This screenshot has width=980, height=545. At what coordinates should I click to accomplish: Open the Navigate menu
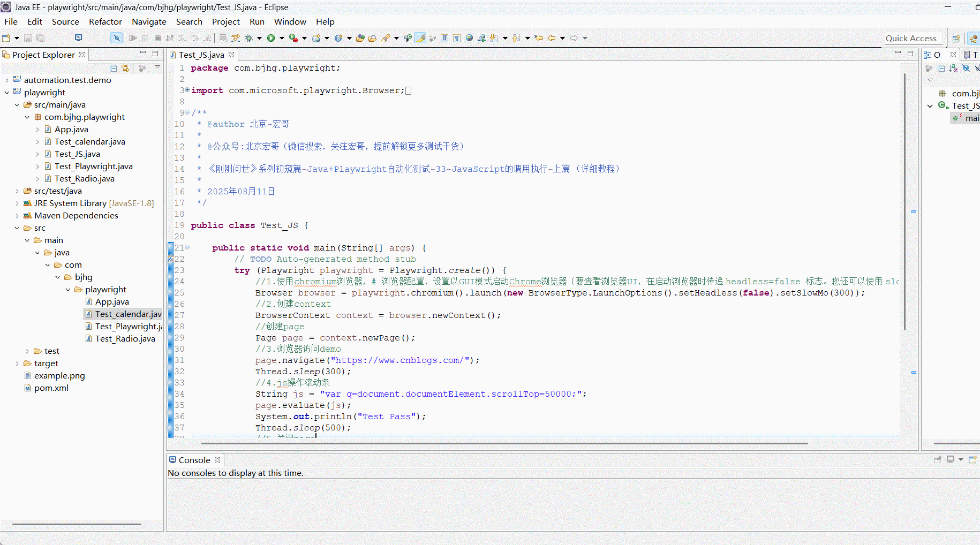(149, 21)
